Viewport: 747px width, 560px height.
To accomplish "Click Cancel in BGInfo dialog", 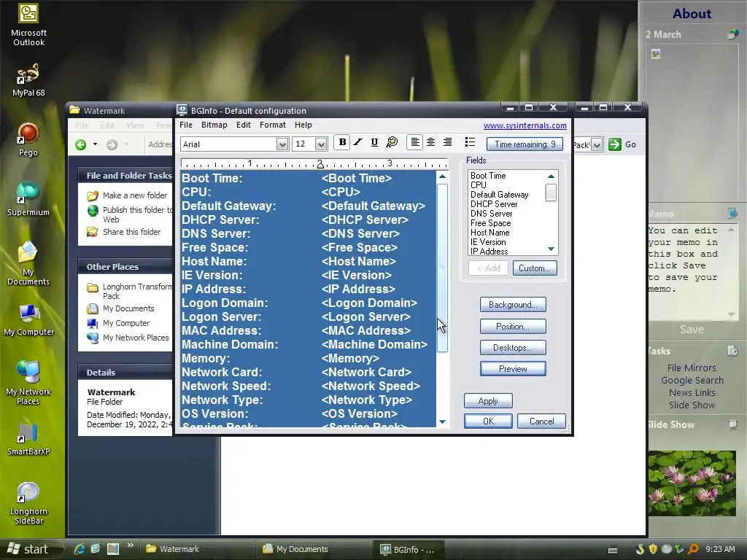I will click(542, 421).
